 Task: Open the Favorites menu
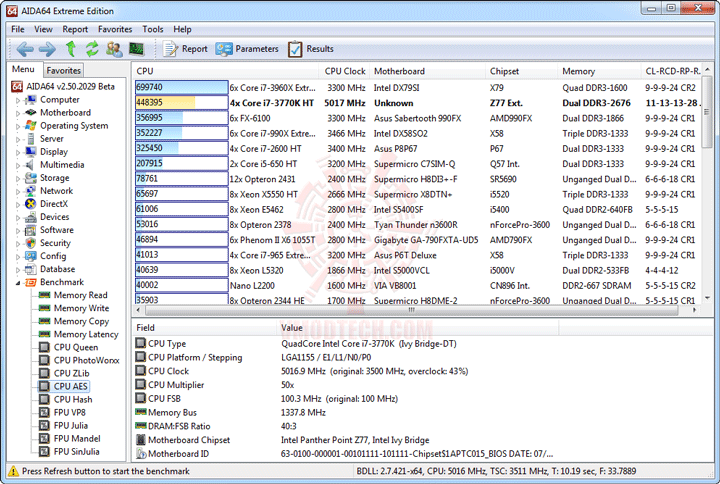[115, 29]
